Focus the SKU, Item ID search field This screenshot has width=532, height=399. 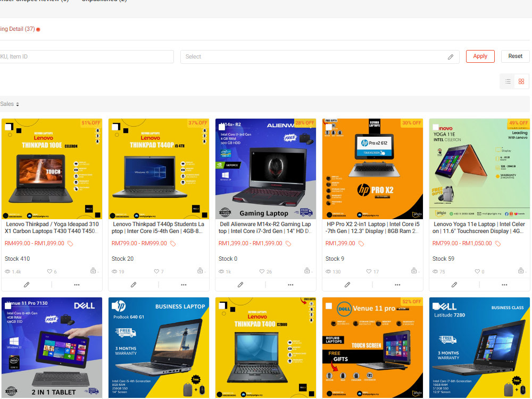(x=87, y=57)
